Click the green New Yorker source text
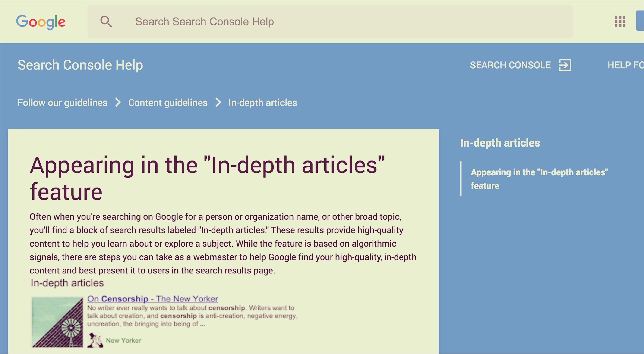The height and width of the screenshot is (354, 644). [x=123, y=341]
